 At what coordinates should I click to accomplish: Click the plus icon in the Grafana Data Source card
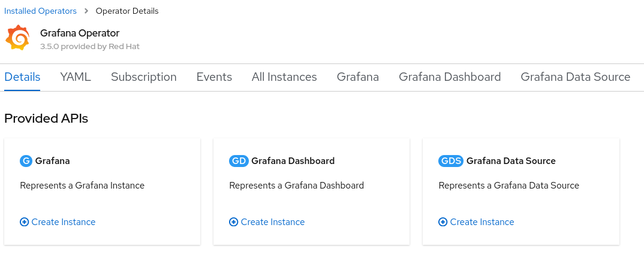443,222
